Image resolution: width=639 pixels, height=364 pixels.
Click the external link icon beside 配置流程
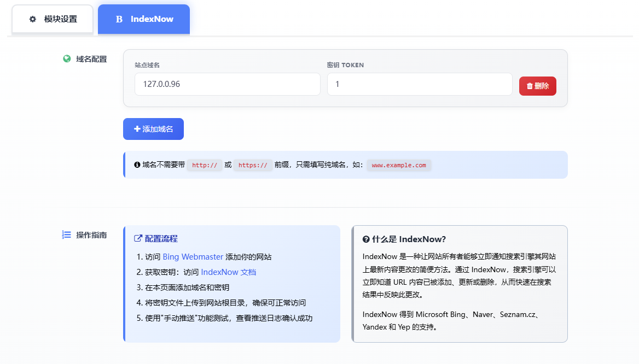click(138, 239)
